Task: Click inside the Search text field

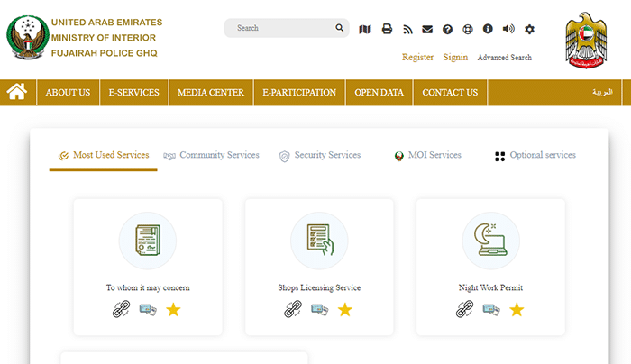Action: (x=279, y=28)
